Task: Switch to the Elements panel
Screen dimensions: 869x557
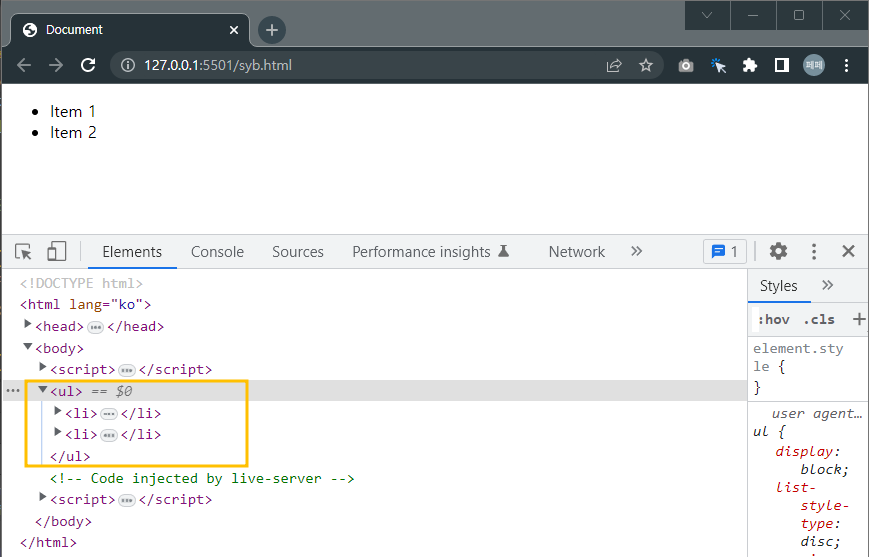Action: pos(132,252)
